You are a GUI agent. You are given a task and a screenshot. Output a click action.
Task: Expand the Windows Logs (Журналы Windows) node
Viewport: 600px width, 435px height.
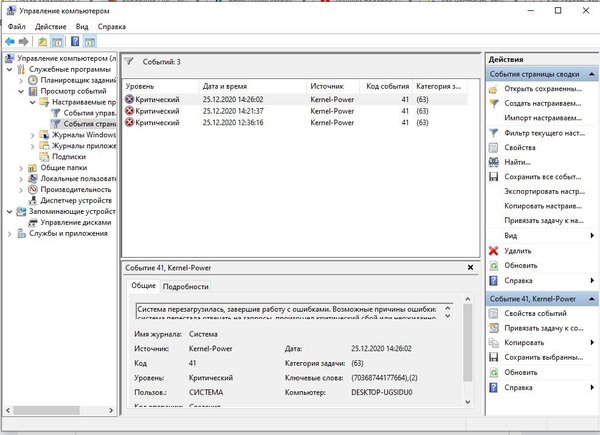click(x=32, y=135)
